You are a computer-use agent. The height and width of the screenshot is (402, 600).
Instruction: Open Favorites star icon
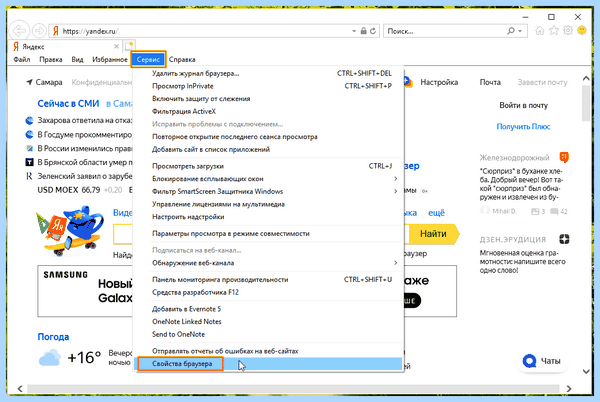554,31
